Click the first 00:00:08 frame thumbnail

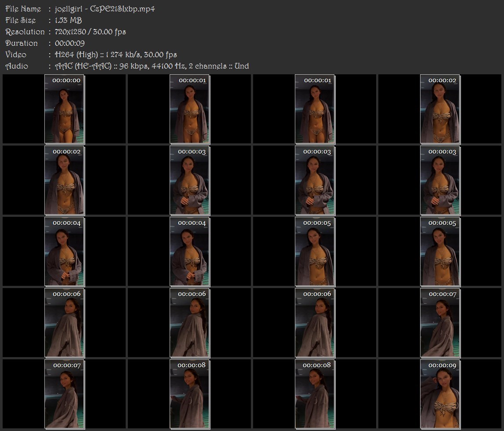[x=190, y=394]
